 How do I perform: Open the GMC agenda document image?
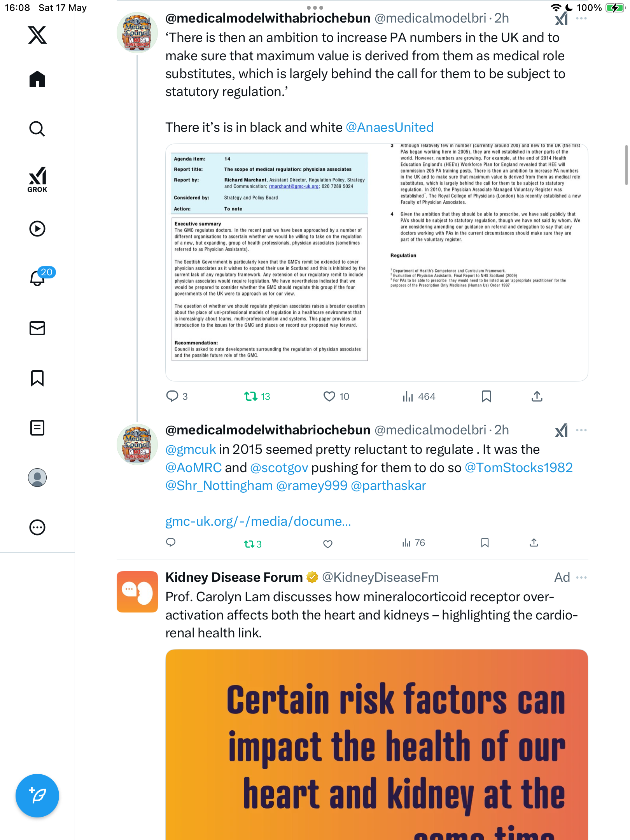(376, 262)
